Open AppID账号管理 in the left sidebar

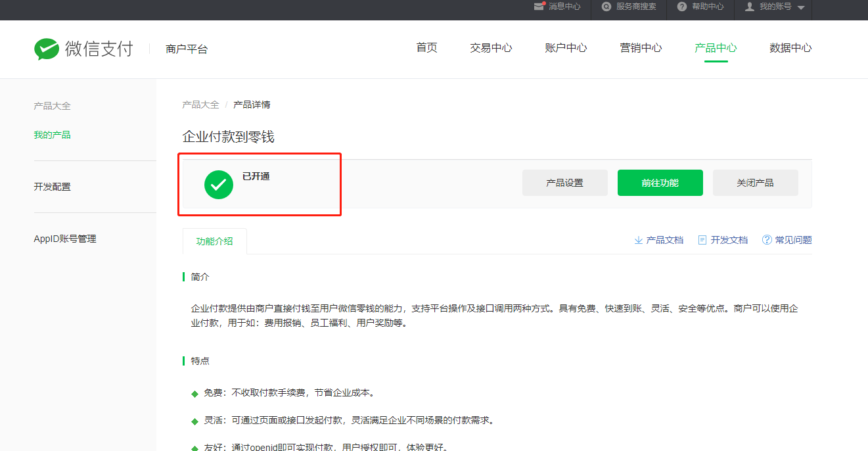tap(65, 239)
